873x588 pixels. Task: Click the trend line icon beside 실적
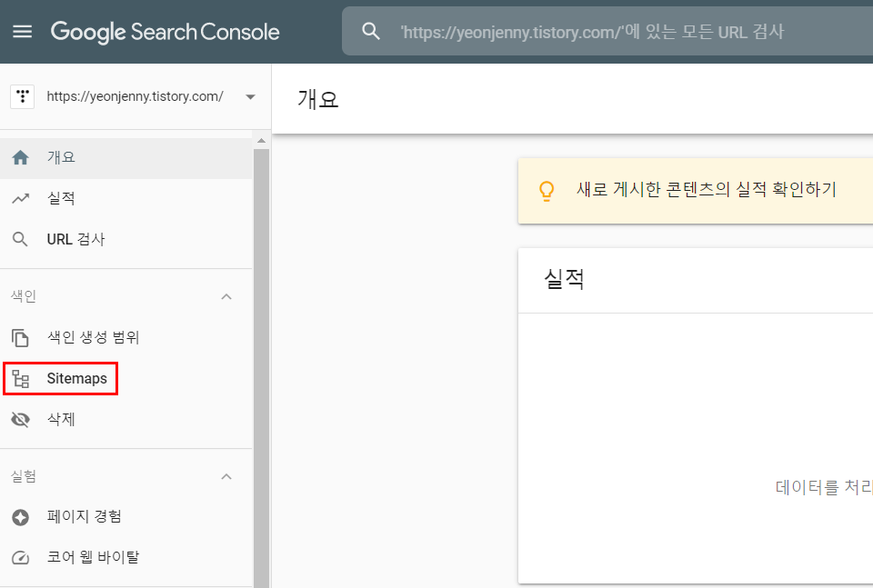click(x=21, y=199)
